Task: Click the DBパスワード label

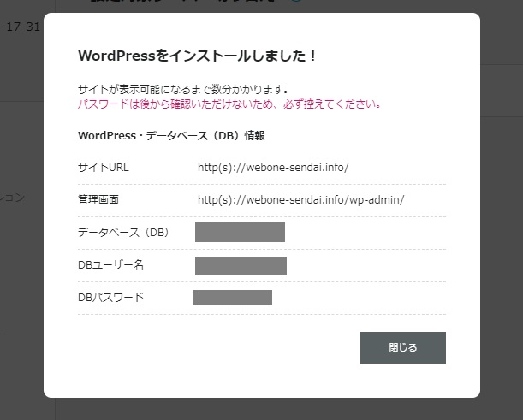Action: point(110,298)
